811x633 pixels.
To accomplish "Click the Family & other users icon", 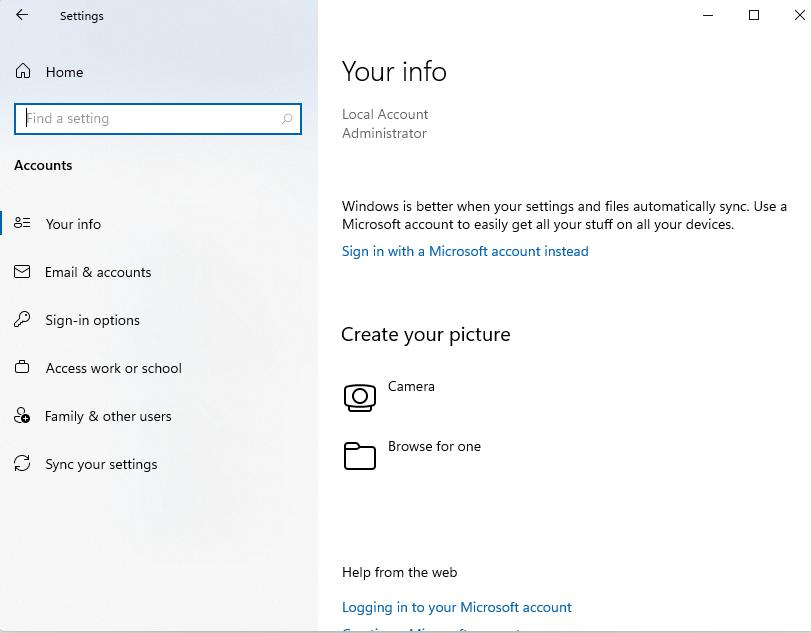I will 22,416.
